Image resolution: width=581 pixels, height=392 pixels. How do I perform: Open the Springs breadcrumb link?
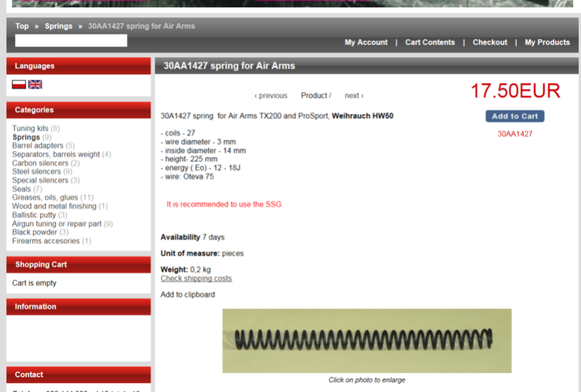click(x=59, y=26)
